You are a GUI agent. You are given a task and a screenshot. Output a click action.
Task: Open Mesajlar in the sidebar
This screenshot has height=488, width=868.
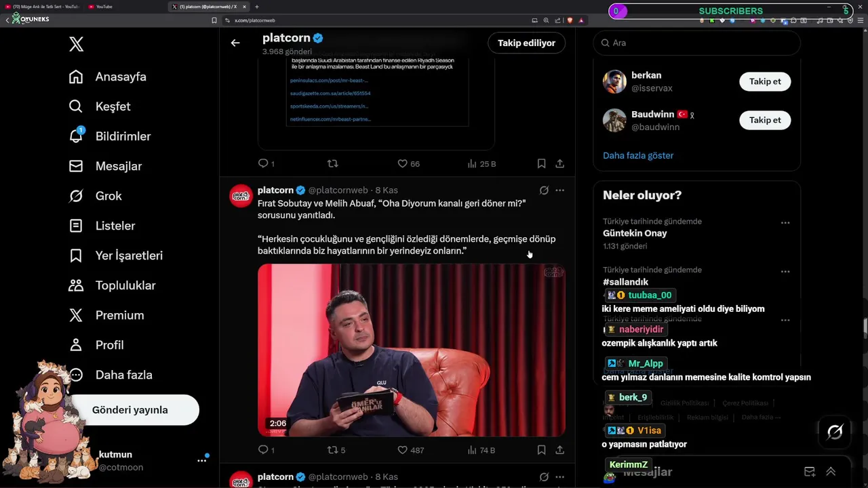click(105, 166)
